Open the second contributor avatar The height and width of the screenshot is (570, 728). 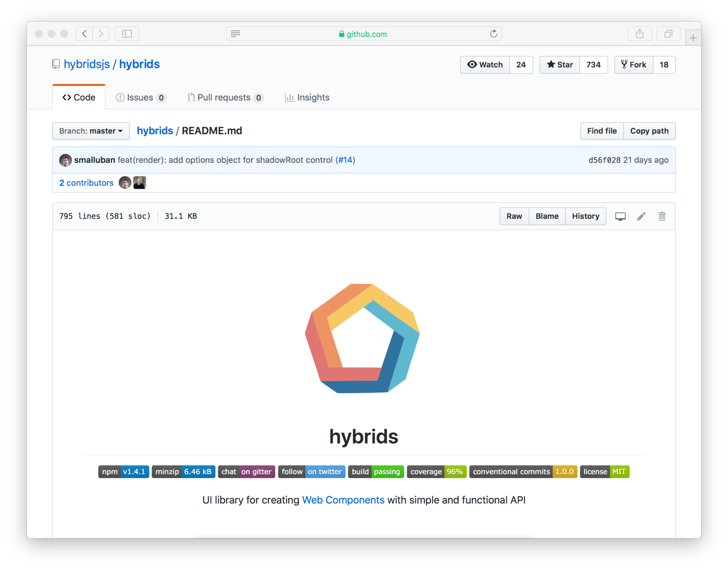click(x=140, y=183)
